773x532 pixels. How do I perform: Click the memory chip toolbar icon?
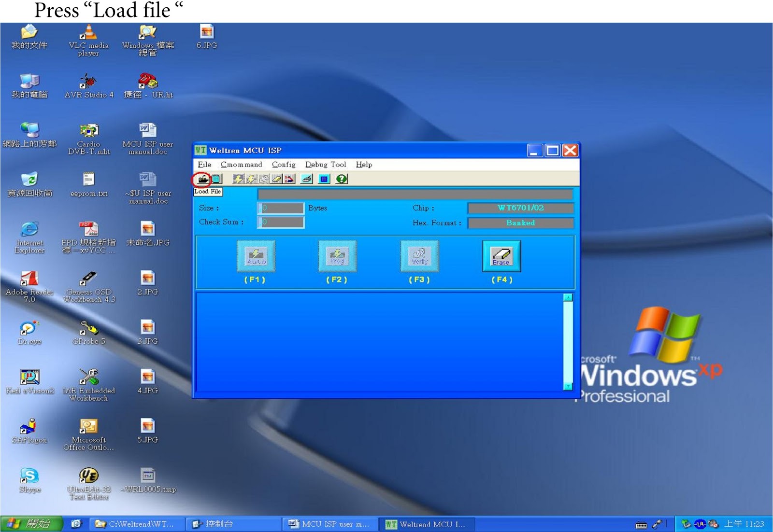pos(216,179)
